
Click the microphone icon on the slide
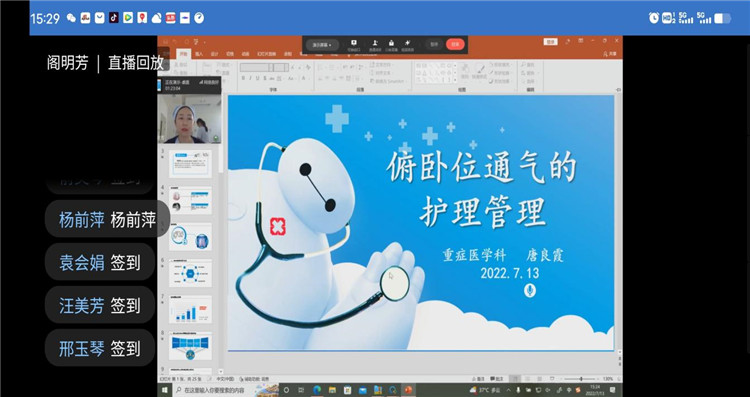click(x=529, y=290)
